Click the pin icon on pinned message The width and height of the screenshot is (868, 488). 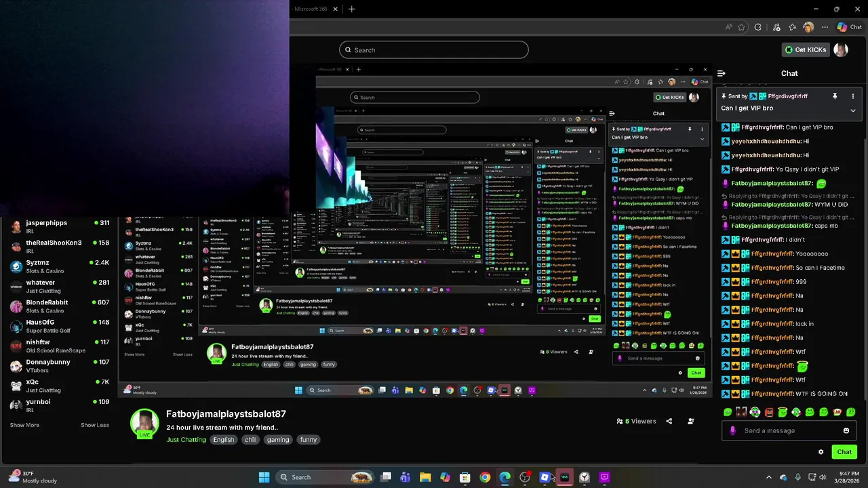click(x=835, y=96)
